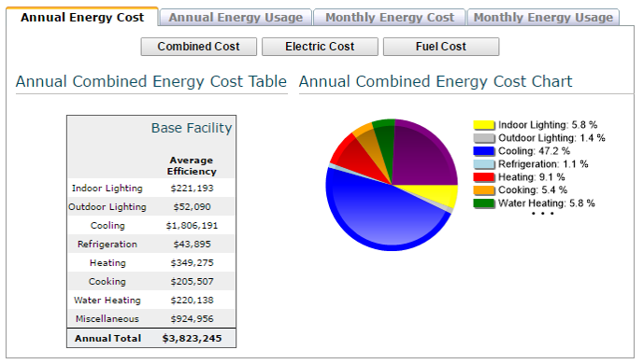The width and height of the screenshot is (643, 364).
Task: Click the Miscellaneous row label in table
Action: pos(107,319)
